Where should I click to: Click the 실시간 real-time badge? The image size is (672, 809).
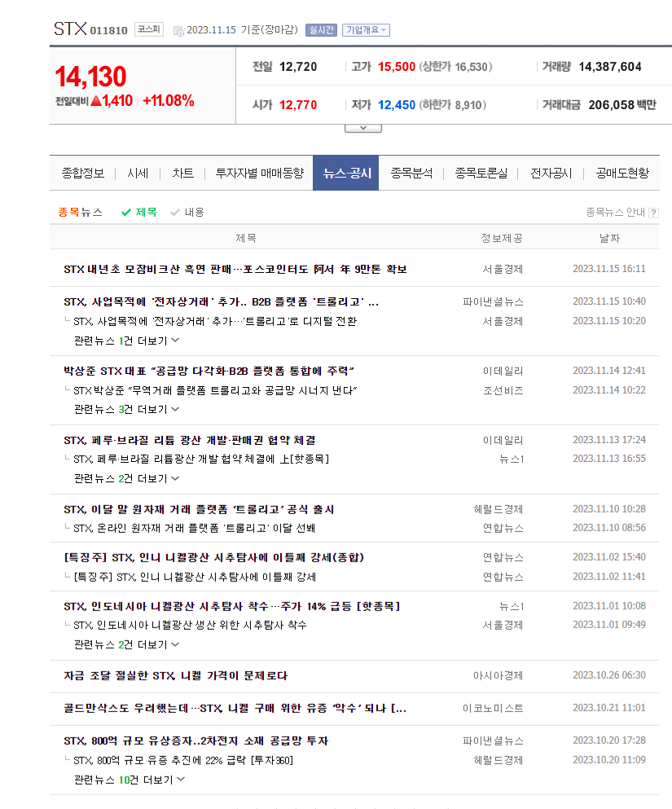point(321,30)
